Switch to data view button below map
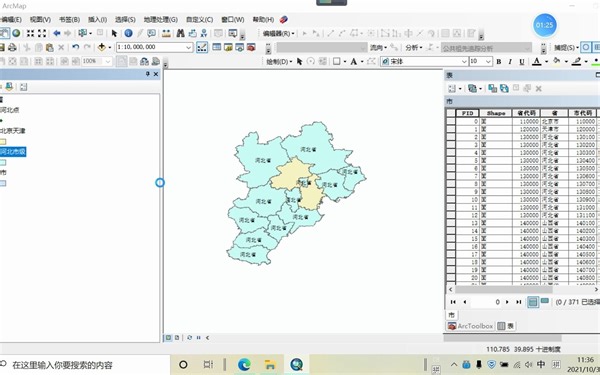 (168, 338)
